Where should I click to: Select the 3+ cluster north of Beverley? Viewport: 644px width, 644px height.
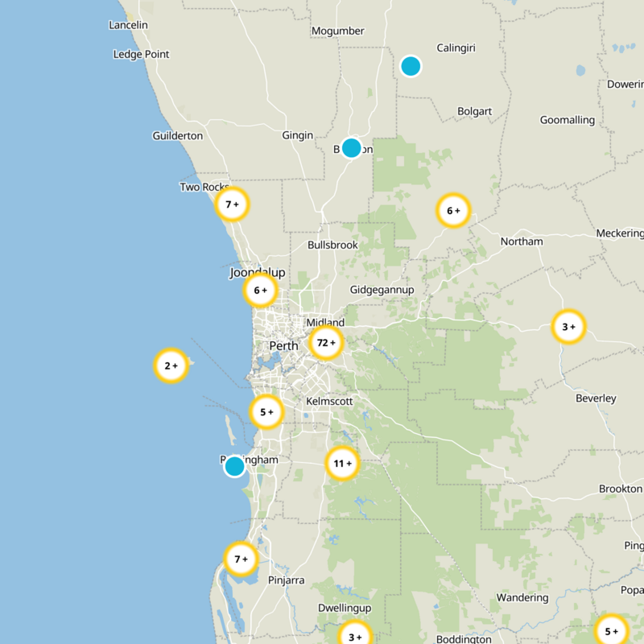pyautogui.click(x=569, y=327)
